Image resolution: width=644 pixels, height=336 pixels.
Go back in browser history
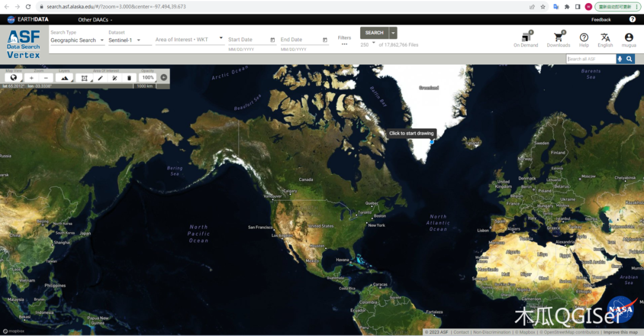(x=7, y=7)
